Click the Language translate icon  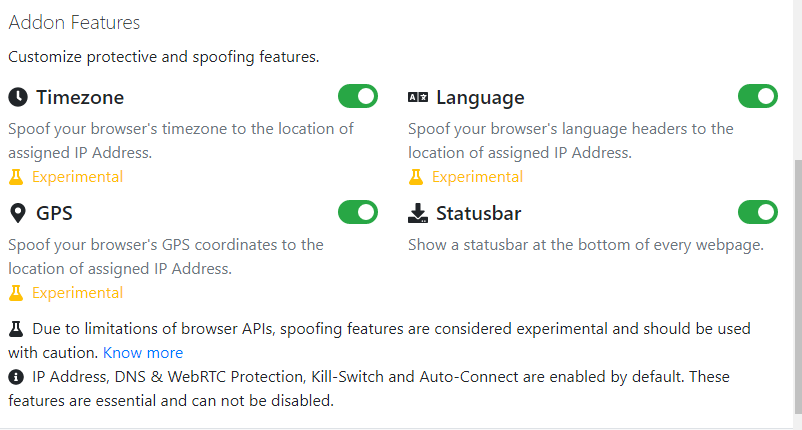[x=418, y=97]
